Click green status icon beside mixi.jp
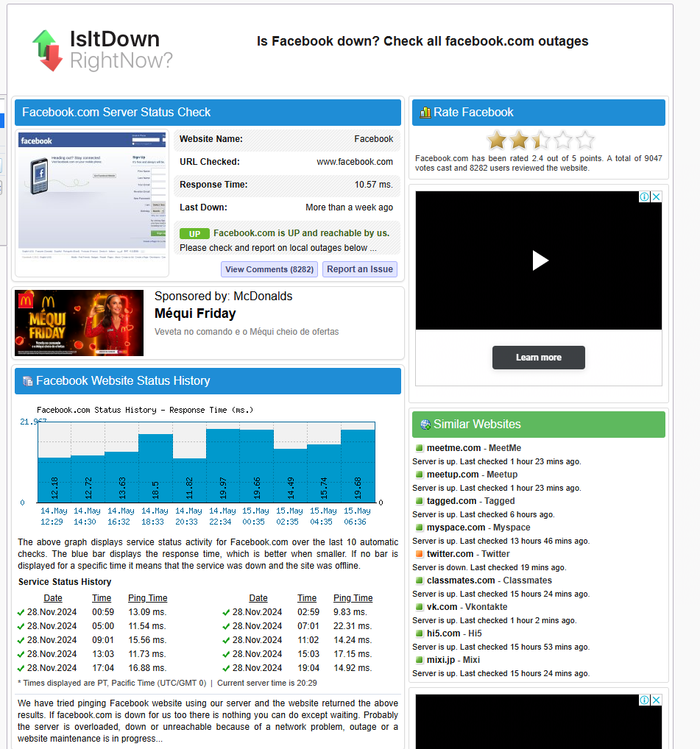Image resolution: width=700 pixels, height=749 pixels. pyautogui.click(x=420, y=660)
